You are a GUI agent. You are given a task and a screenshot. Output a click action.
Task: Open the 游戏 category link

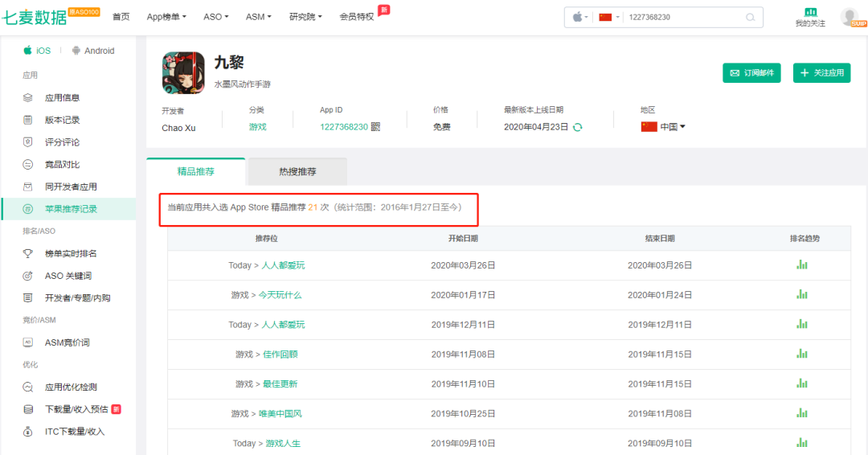[x=257, y=127]
